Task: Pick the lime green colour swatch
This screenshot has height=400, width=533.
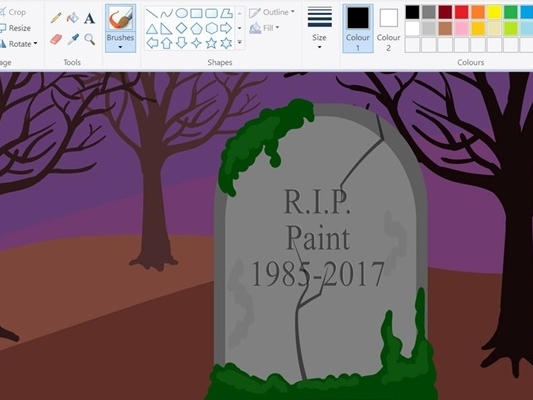Action: [x=511, y=29]
